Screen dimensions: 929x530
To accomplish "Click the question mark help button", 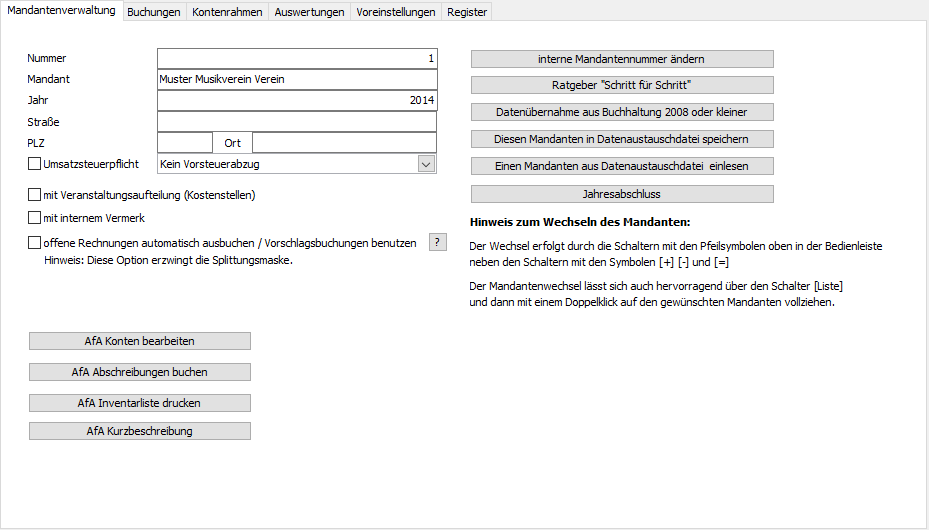I will [x=437, y=242].
